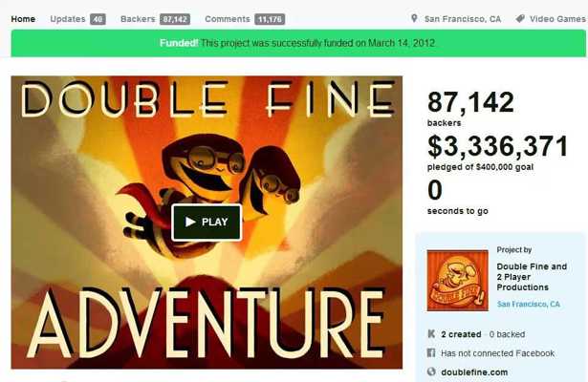The image size is (588, 382).
Task: Click the 87,142 backers count badge
Action: 175,19
